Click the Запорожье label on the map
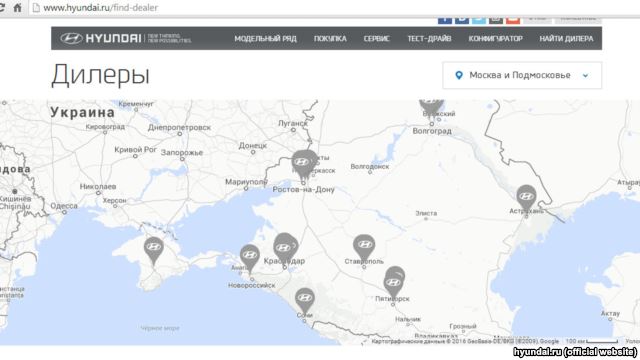640x360 pixels. click(x=182, y=153)
